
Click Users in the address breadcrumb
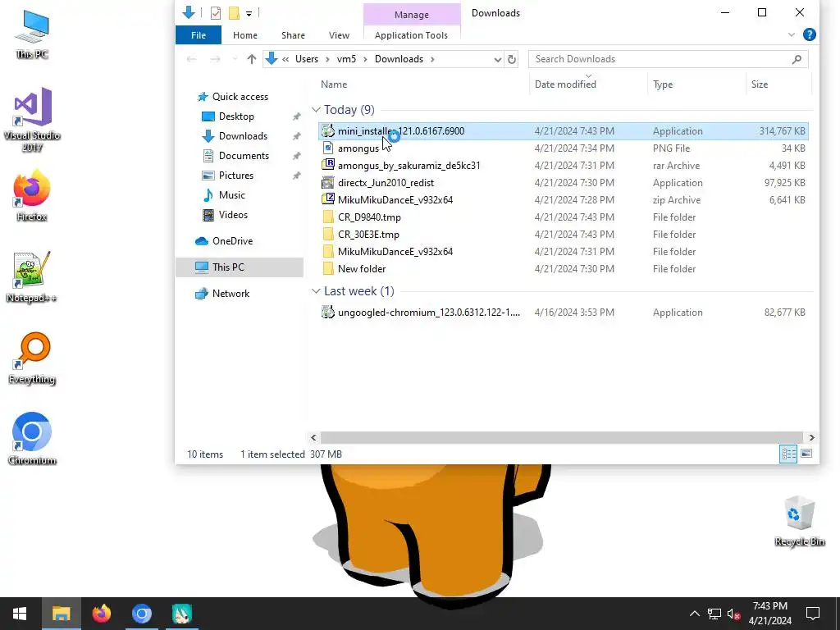tap(307, 59)
